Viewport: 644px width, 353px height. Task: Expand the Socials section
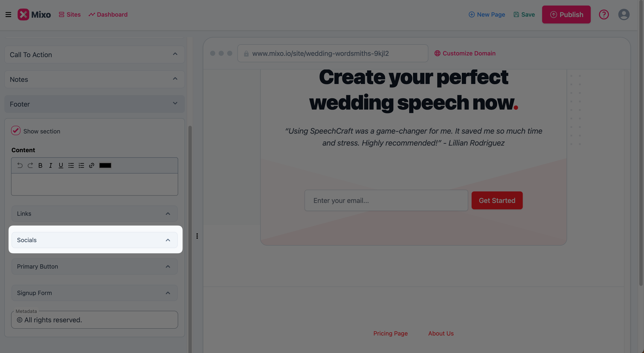point(168,240)
